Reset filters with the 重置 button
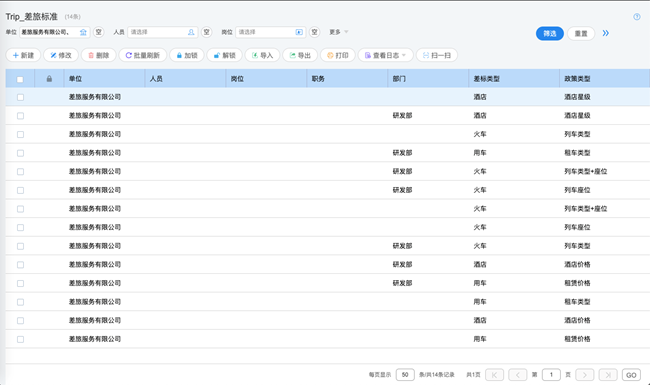Screen dimensions: 650x385 [581, 34]
